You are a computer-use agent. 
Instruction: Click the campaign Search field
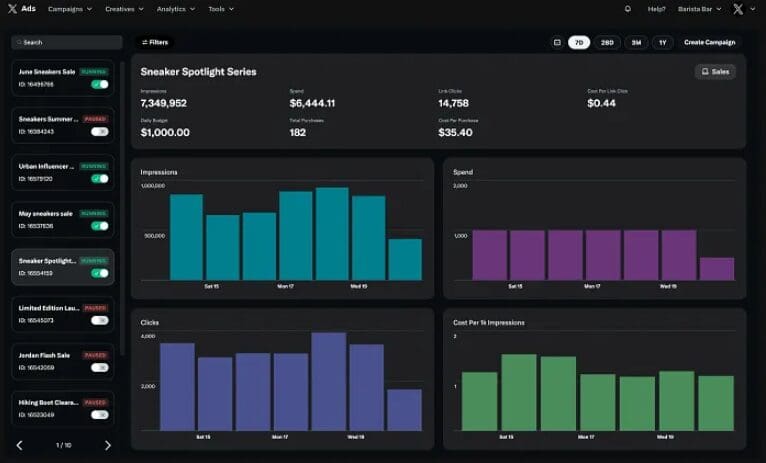click(66, 42)
